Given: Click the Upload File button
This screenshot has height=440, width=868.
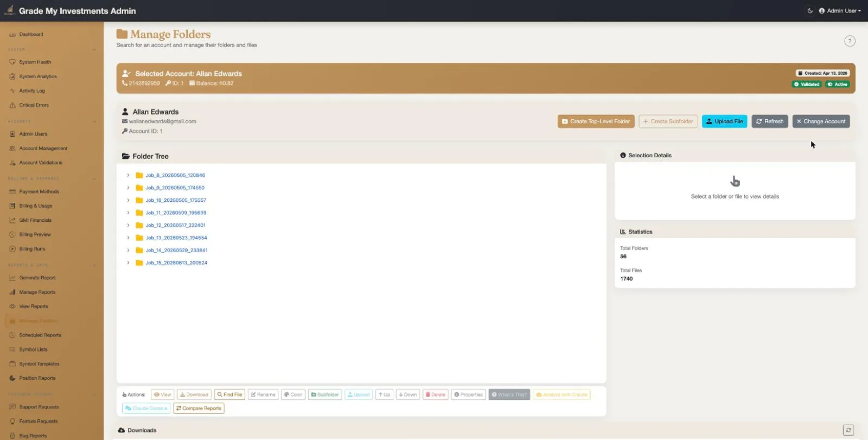Looking at the screenshot, I should pyautogui.click(x=724, y=122).
